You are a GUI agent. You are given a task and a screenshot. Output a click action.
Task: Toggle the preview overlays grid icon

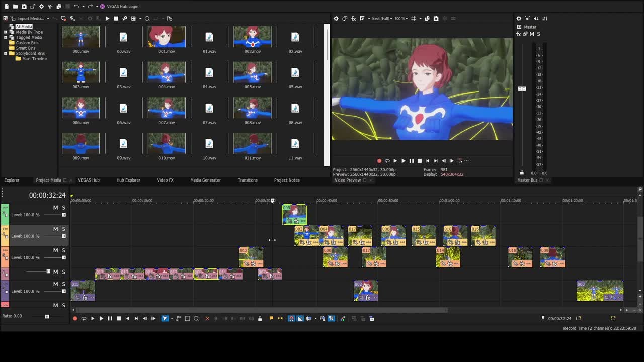pos(414,19)
